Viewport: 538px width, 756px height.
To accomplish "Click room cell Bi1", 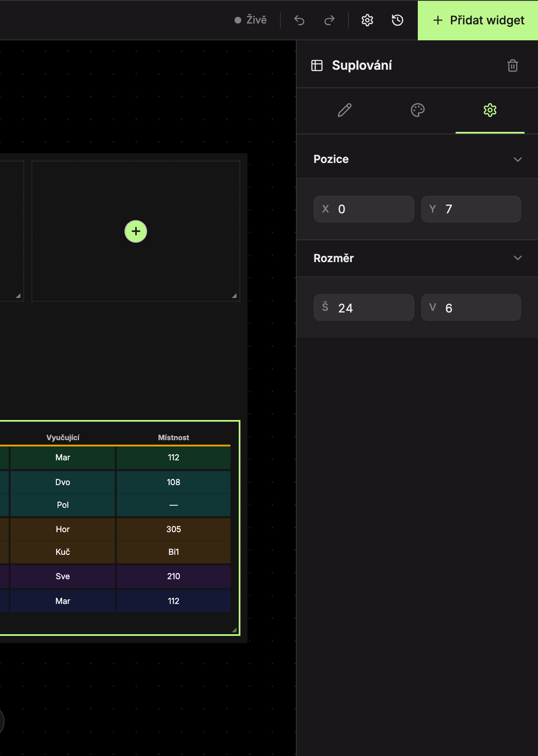I will [174, 552].
